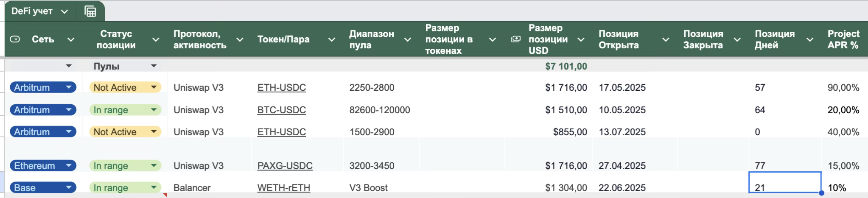The width and height of the screenshot is (868, 198).
Task: Select the 17.05.2025 opened date cell
Action: point(622,87)
